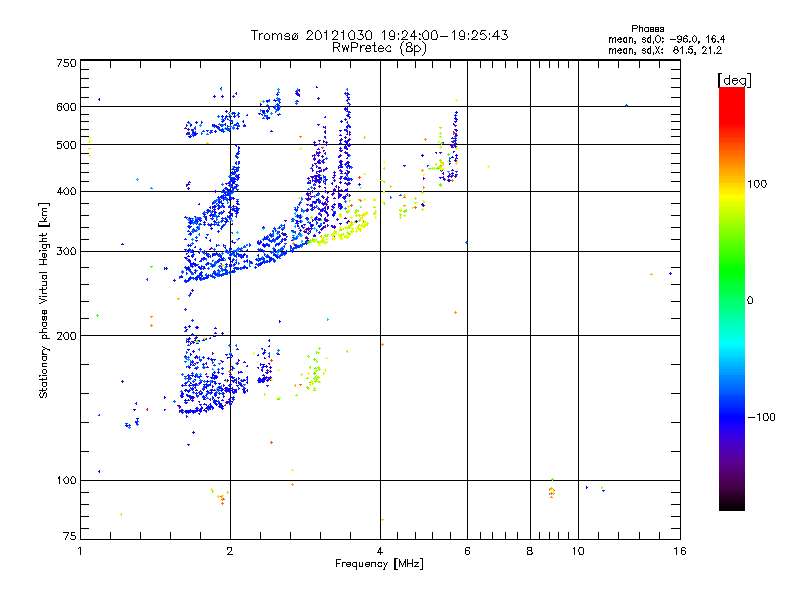Click the colorbar at the 100 tick
800x600 pixels.
pos(732,184)
